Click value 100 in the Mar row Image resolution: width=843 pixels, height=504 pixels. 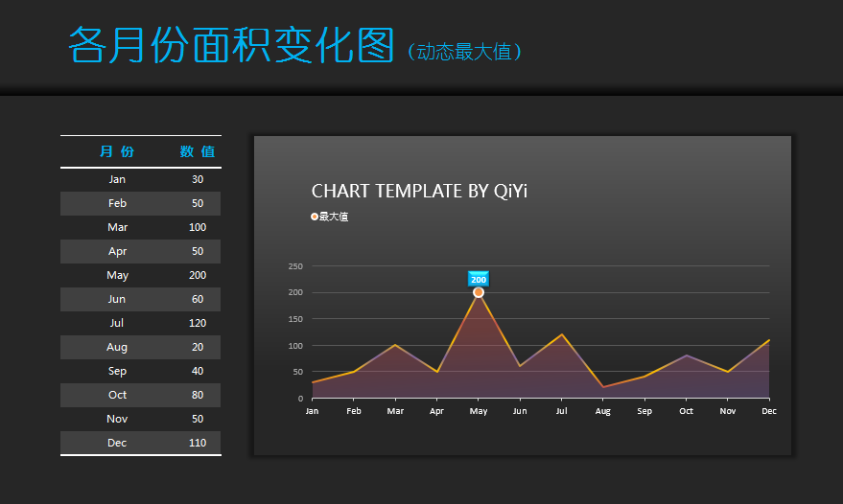click(198, 227)
